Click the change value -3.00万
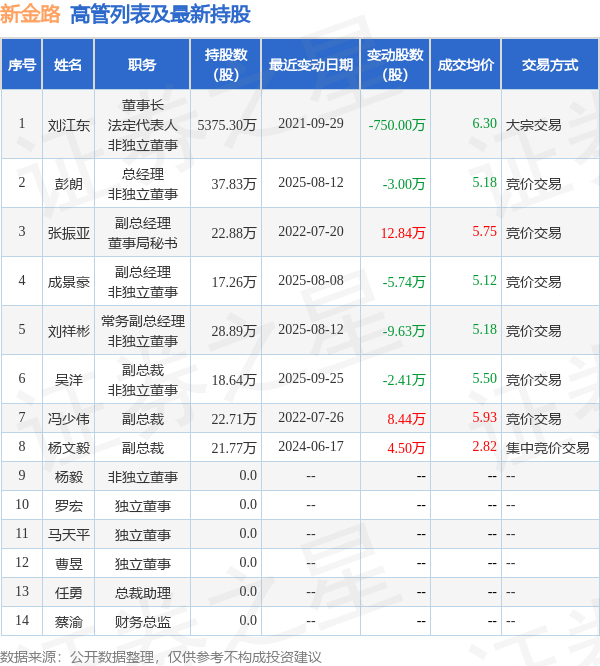600x666 pixels. coord(404,184)
